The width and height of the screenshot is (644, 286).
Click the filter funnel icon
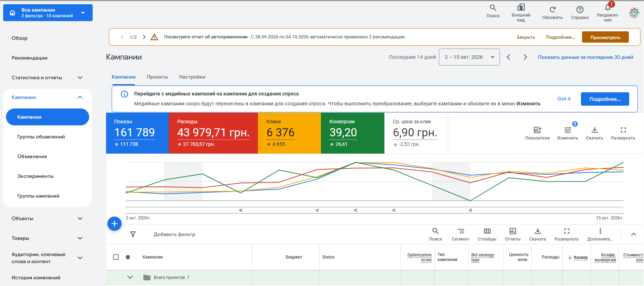(x=133, y=234)
